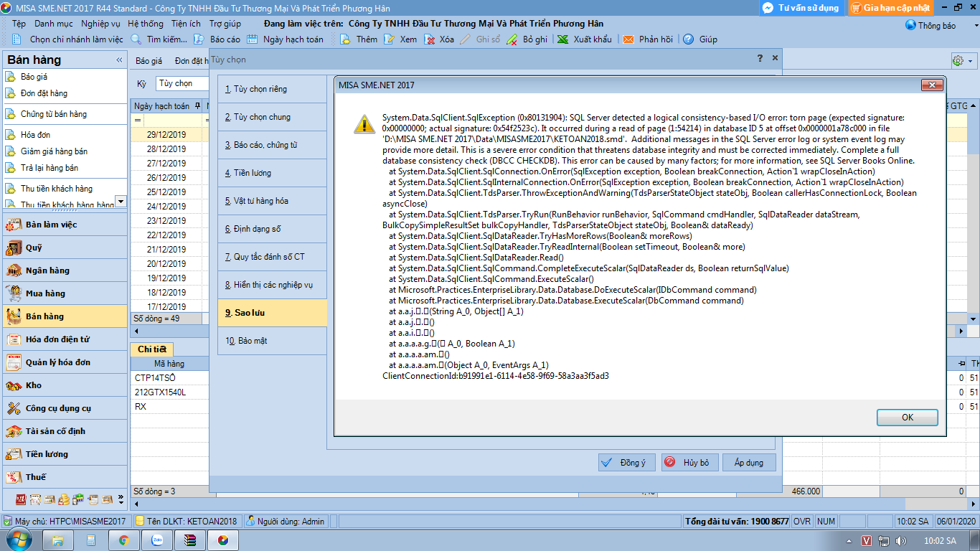Screen dimensions: 980x551
Task: Toggle the pin on Ngày hạch toán column
Action: click(x=197, y=106)
